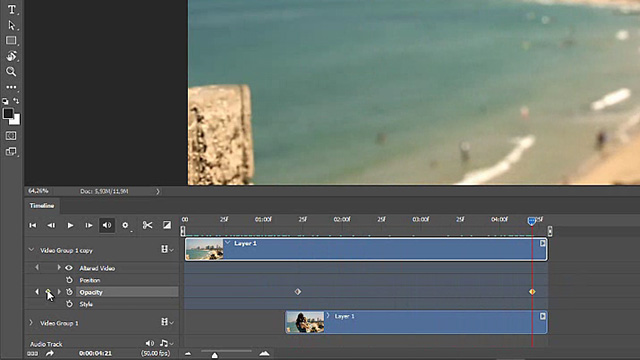
Task: Click the Doc: 5,93M/11,9M status text
Action: pyautogui.click(x=104, y=191)
